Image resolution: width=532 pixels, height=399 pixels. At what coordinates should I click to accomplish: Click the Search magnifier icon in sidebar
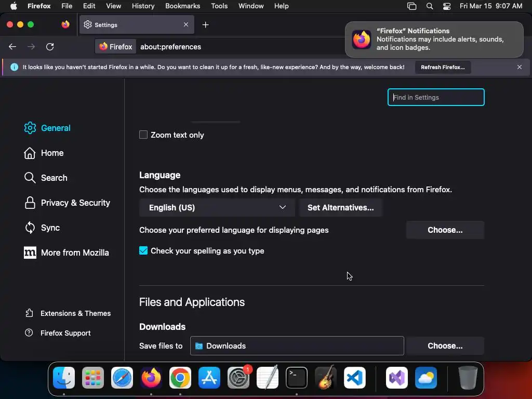(30, 178)
